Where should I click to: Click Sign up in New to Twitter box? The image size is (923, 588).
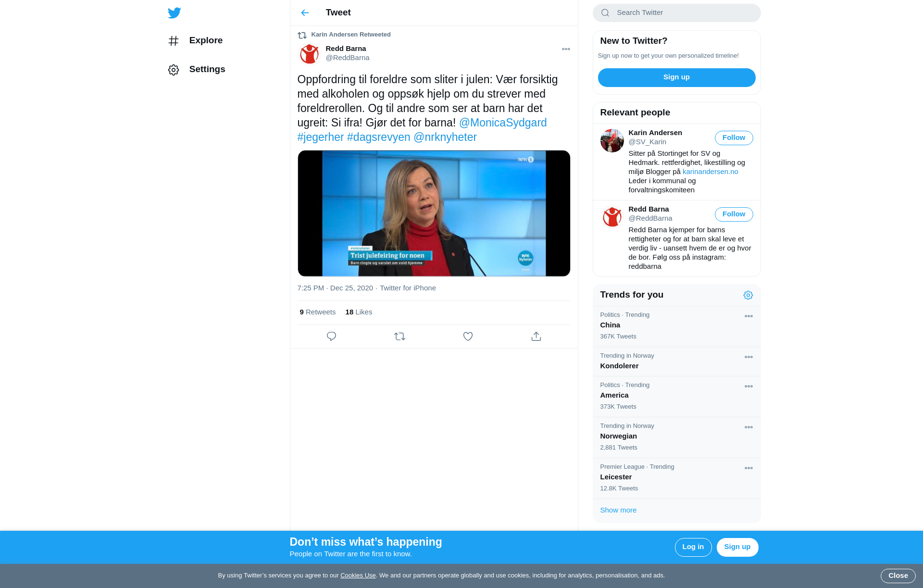676,77
